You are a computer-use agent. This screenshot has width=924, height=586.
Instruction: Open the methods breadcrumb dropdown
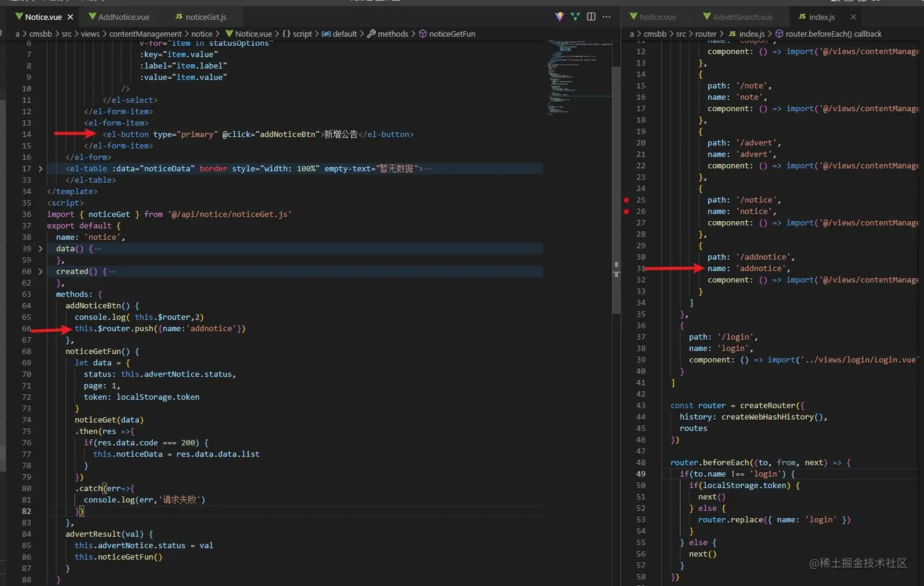pos(387,34)
